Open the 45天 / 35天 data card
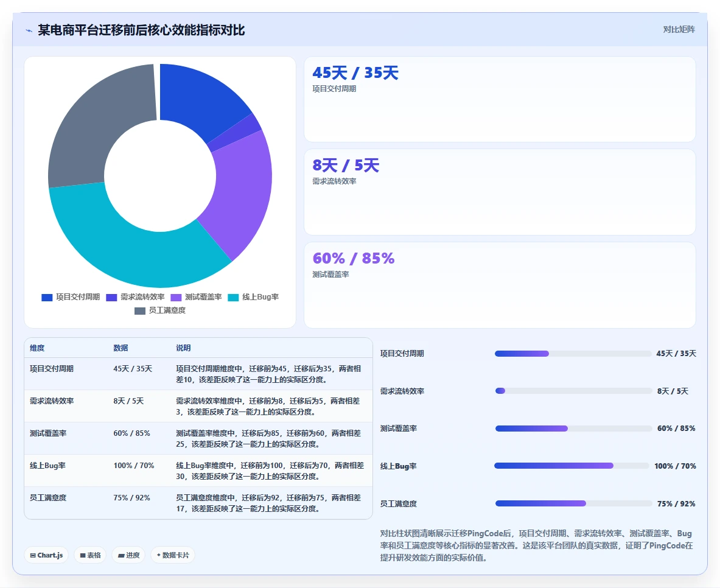The width and height of the screenshot is (720, 588). click(500, 99)
